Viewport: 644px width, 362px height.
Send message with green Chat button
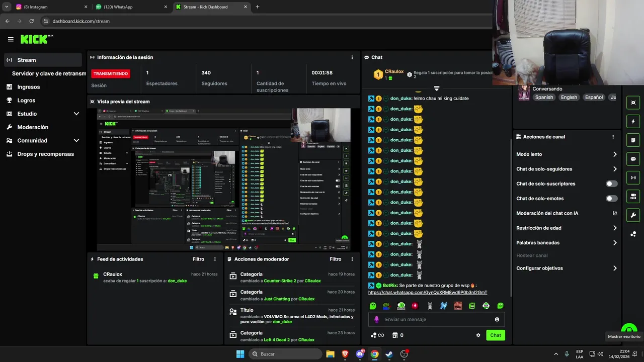[x=496, y=335]
